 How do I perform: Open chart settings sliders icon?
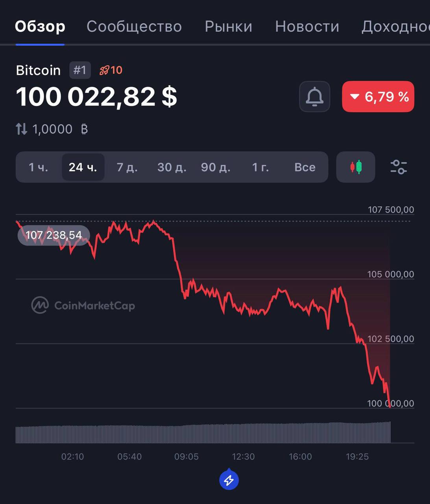tap(399, 167)
